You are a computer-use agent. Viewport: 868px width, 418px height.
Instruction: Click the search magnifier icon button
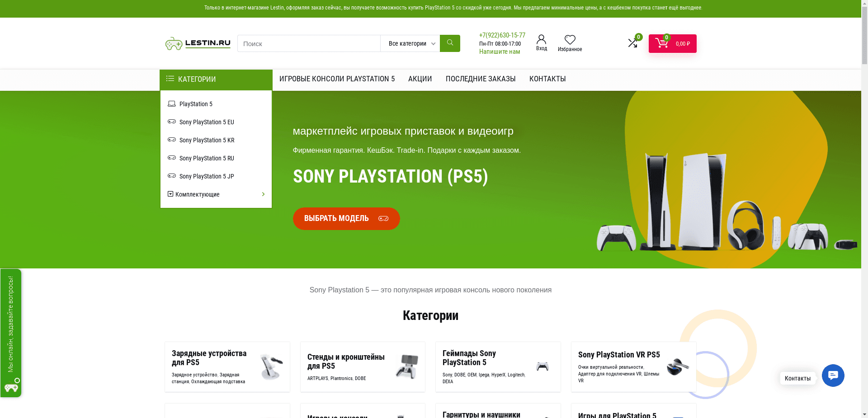[x=450, y=43]
